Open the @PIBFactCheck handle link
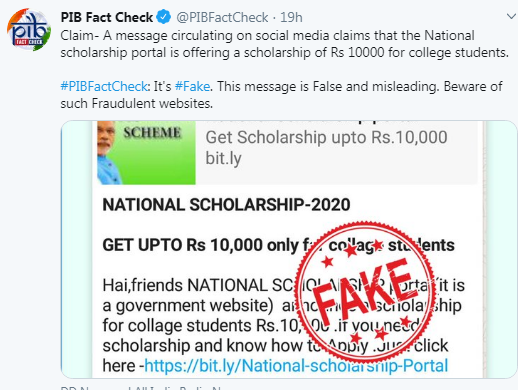Image resolution: width=518 pixels, height=390 pixels. [x=222, y=17]
